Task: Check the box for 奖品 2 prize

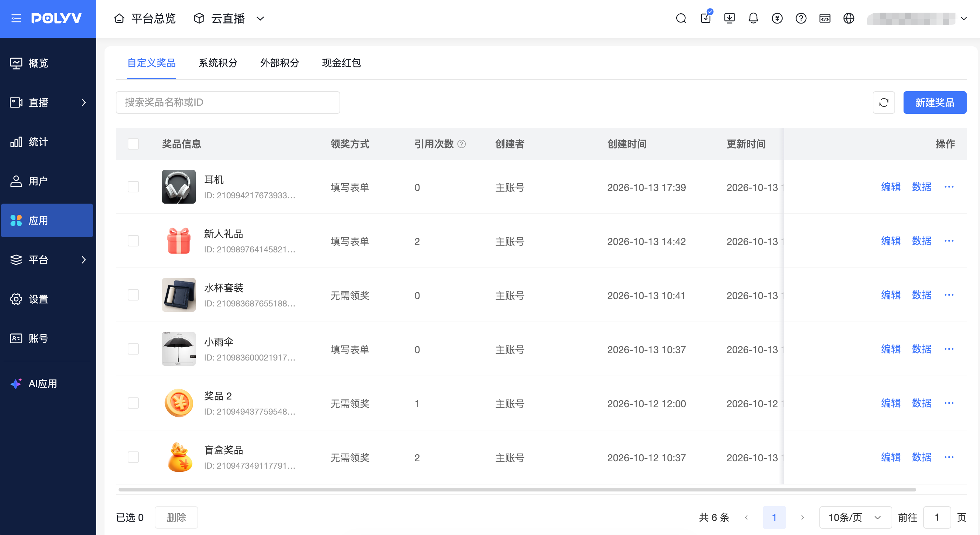Action: [x=133, y=403]
